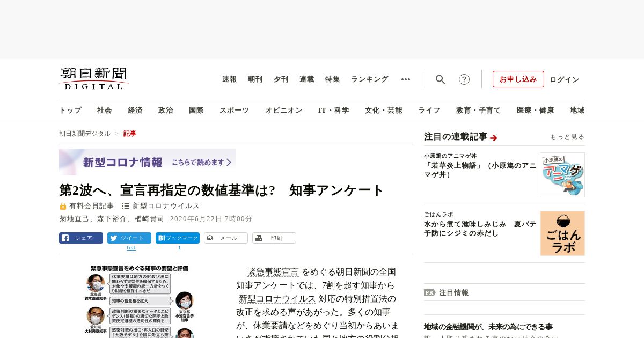644x338 pixels.
Task: Open 「若草炎上物語」 article link
Action: pyautogui.click(x=480, y=170)
